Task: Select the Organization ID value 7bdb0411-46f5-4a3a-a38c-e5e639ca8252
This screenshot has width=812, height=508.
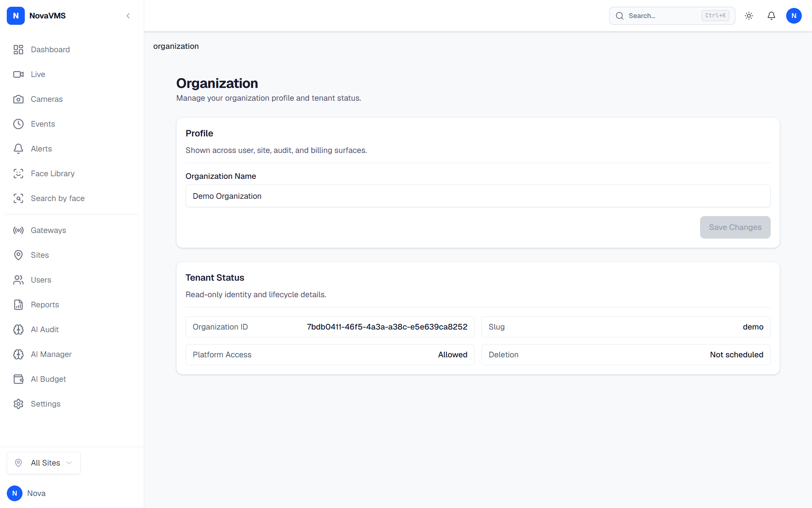Action: click(x=387, y=327)
